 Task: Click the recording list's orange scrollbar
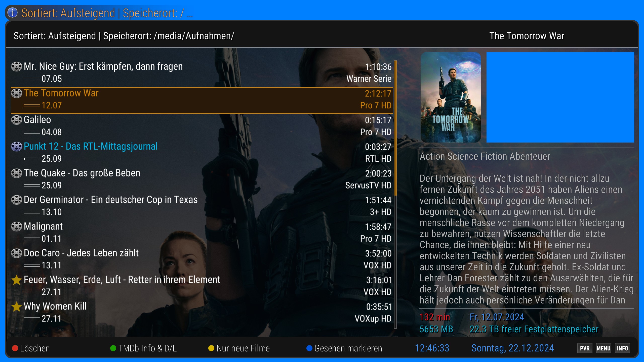(395, 128)
